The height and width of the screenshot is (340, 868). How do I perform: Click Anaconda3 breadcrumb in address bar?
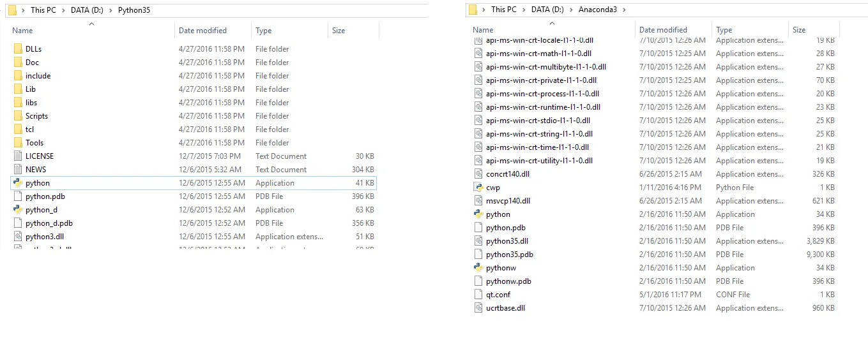click(598, 10)
